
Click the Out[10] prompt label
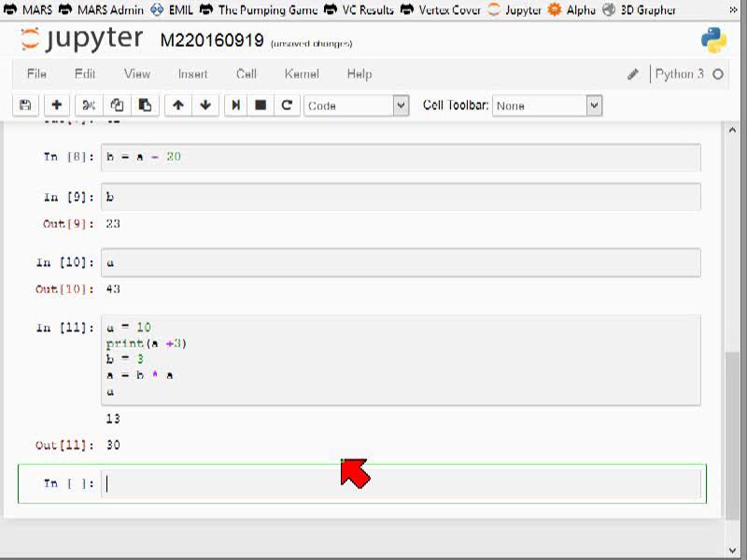tap(64, 289)
